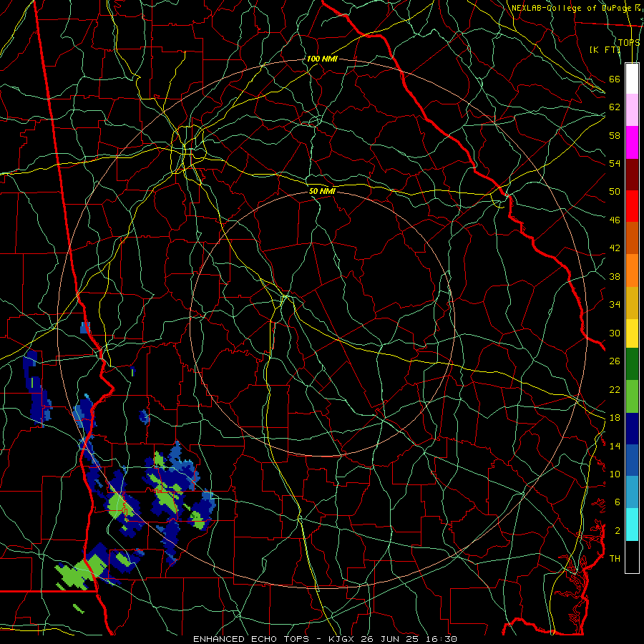Click the legend value 38
Viewport: 644px width, 644px height.
[x=615, y=277]
